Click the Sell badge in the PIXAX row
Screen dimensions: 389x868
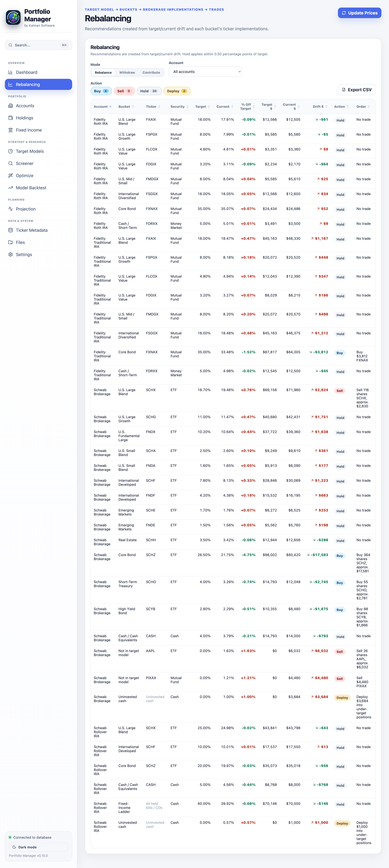tap(340, 679)
